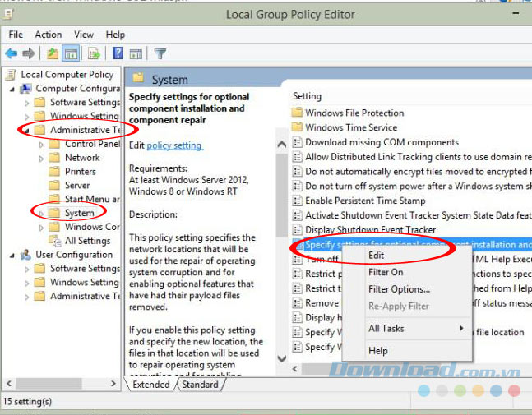Click the Back arrow toolbar icon

pos(12,53)
